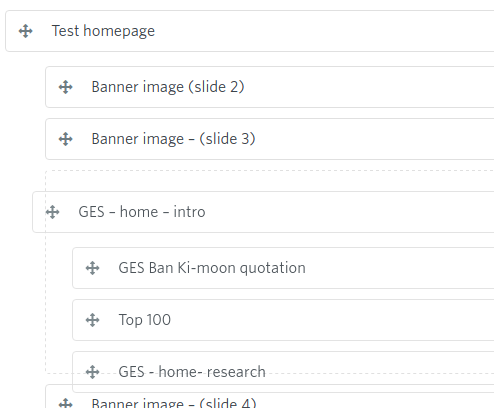
Task: Select the Banner image (slide 2) label
Action: pos(168,87)
